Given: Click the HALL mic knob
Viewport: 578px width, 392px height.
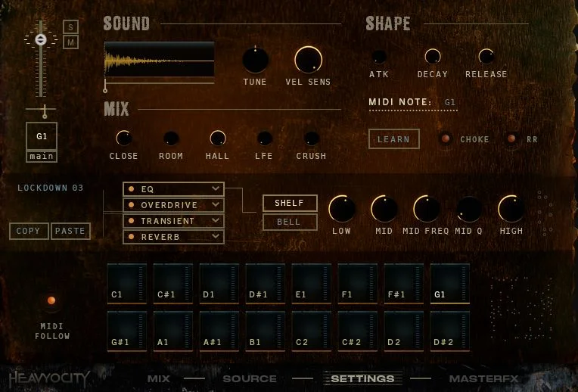Looking at the screenshot, I should [x=217, y=138].
